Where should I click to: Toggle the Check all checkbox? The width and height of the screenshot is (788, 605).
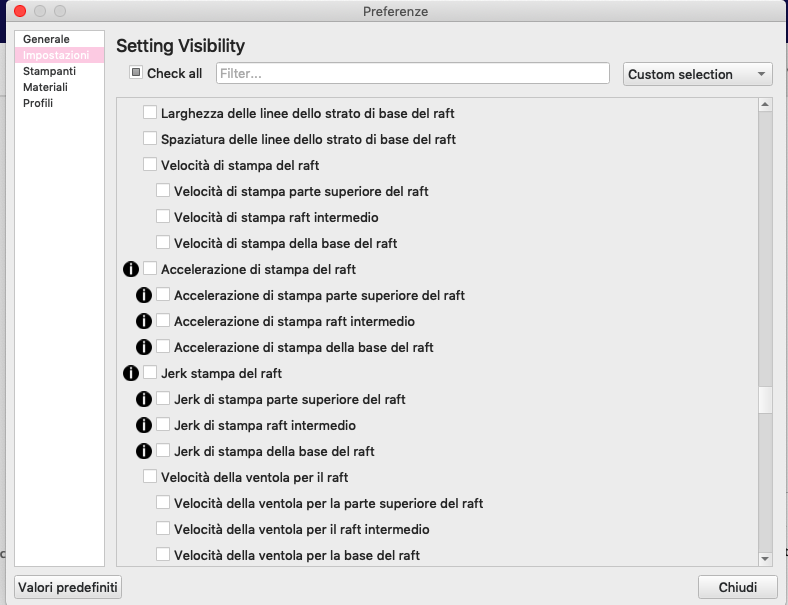(x=136, y=72)
